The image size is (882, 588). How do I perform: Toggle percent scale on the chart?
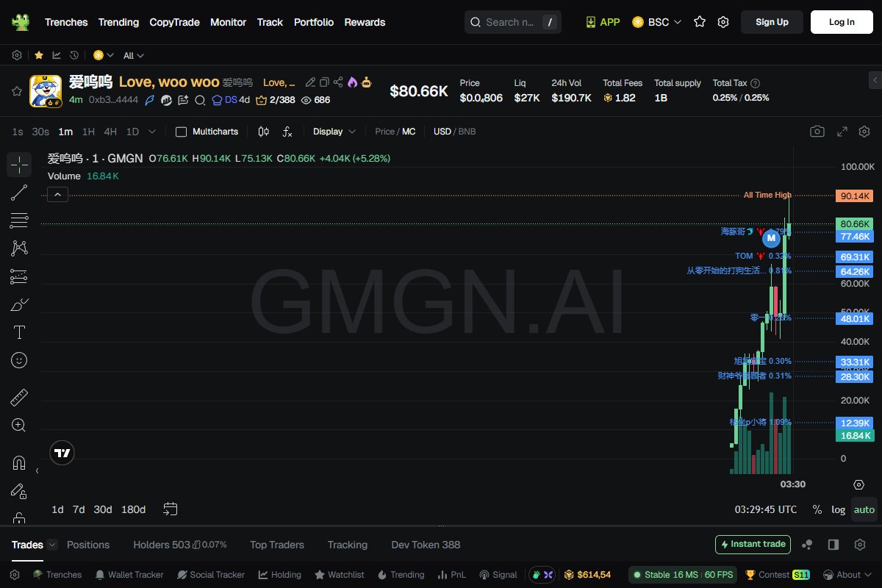817,509
